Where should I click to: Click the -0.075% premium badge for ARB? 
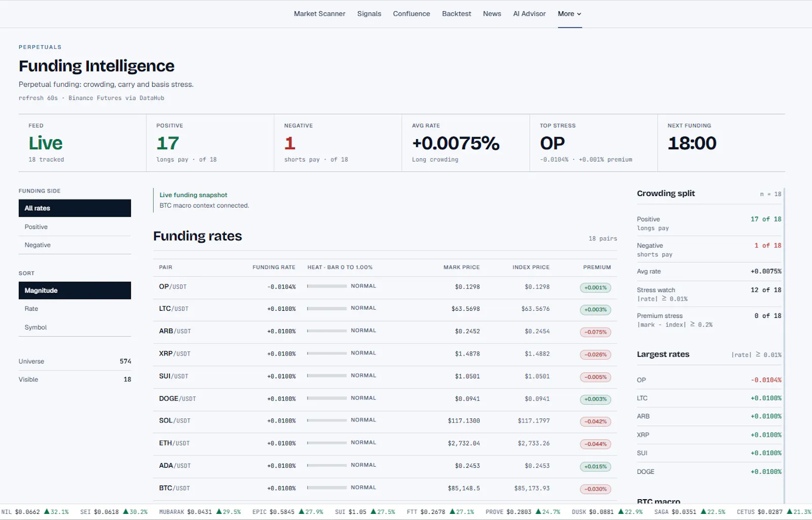(595, 332)
